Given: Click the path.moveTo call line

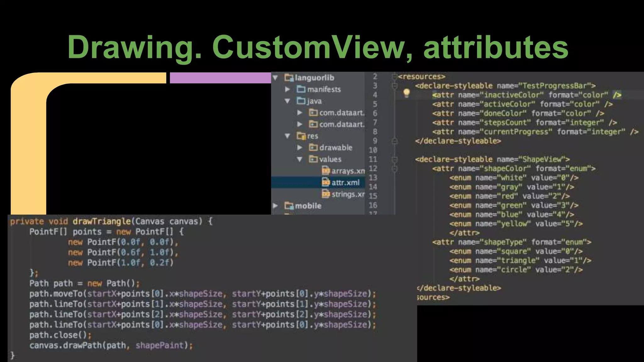Looking at the screenshot, I should click(203, 294).
